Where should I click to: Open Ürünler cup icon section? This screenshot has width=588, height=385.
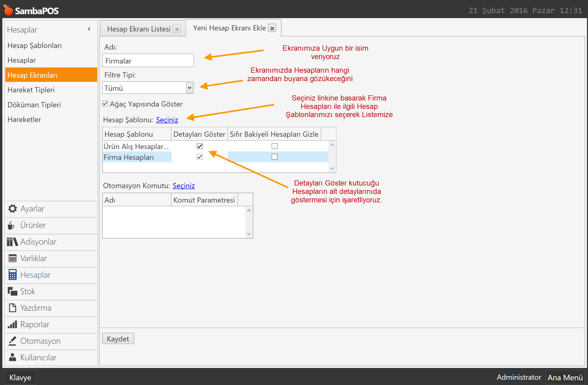(x=11, y=225)
